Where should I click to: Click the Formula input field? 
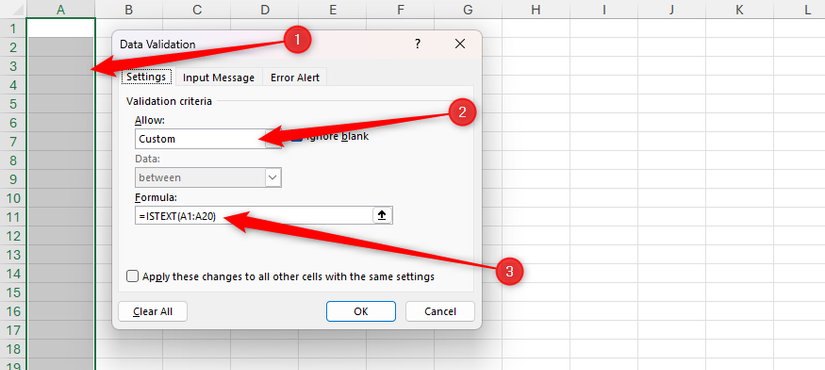point(254,216)
